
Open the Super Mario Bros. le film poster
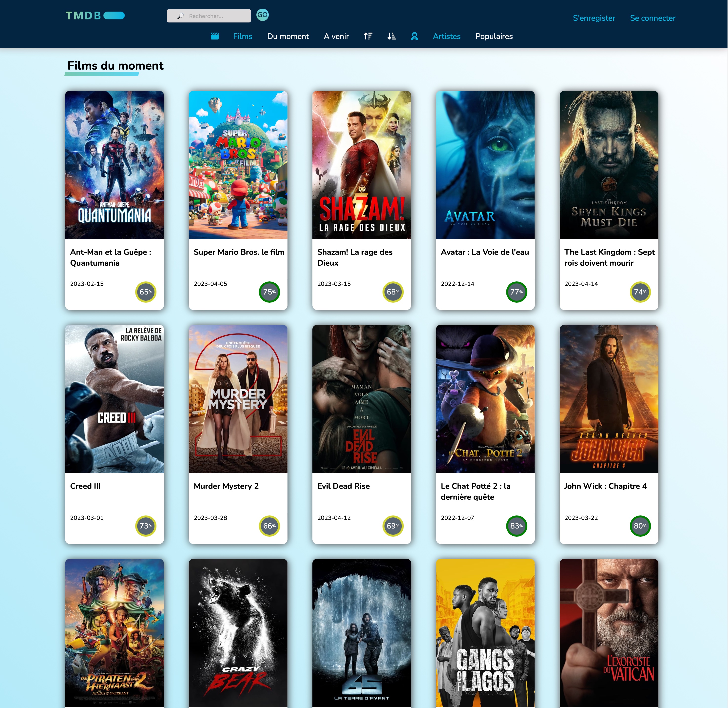[x=238, y=165]
